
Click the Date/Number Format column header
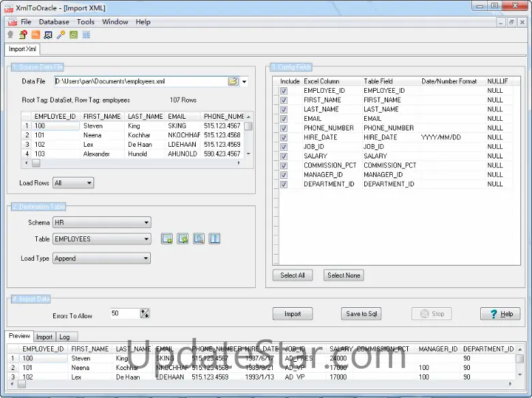(x=449, y=81)
